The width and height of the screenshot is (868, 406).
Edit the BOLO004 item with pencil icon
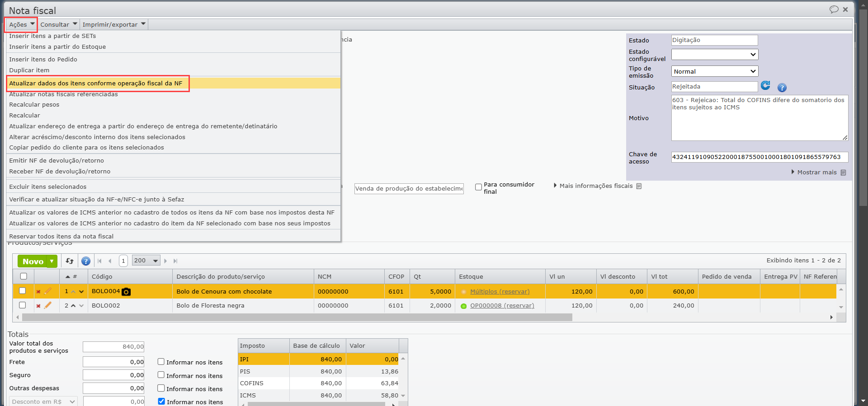pos(48,291)
